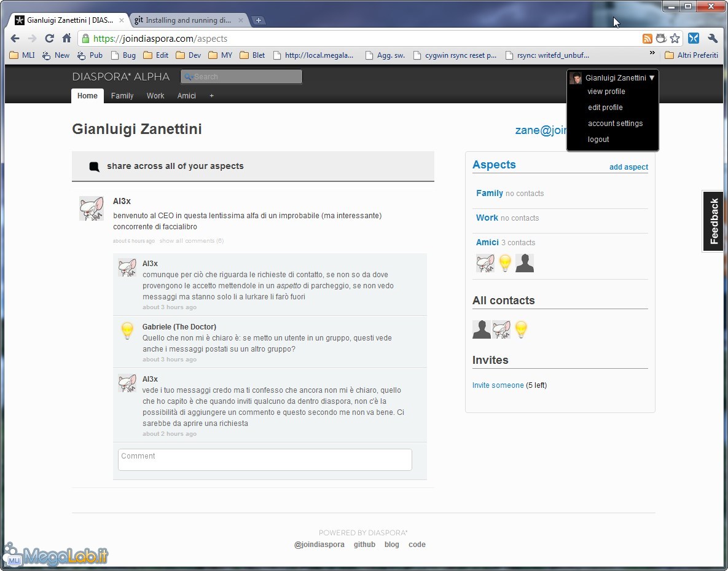This screenshot has width=728, height=571.
Task: Open the Dev bookmark folder
Action: 189,55
